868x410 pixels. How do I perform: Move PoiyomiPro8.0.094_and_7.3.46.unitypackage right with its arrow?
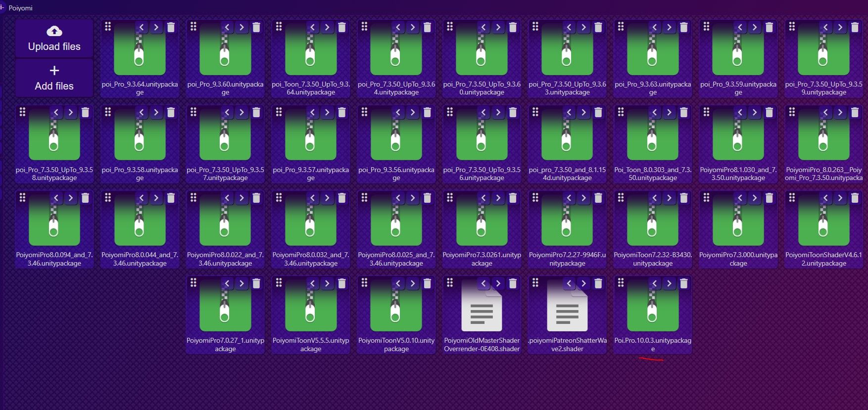(71, 198)
